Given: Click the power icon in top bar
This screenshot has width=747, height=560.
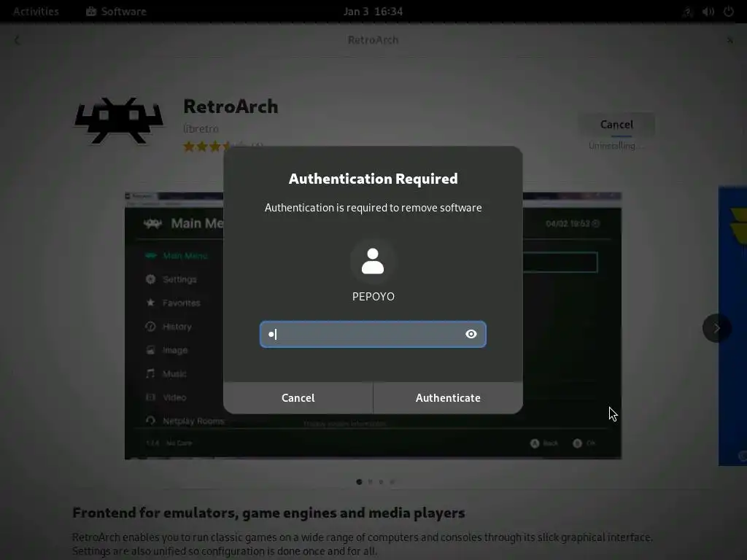Looking at the screenshot, I should click(729, 12).
